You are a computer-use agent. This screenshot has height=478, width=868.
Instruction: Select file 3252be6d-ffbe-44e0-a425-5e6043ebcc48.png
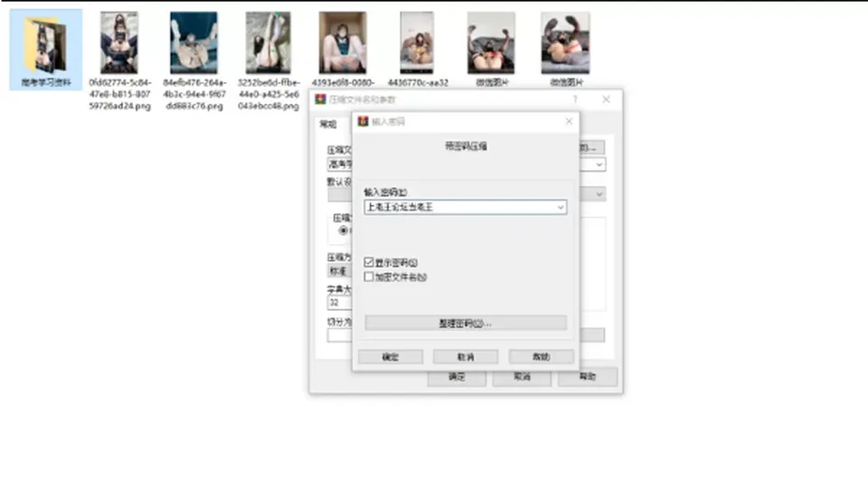click(x=268, y=61)
